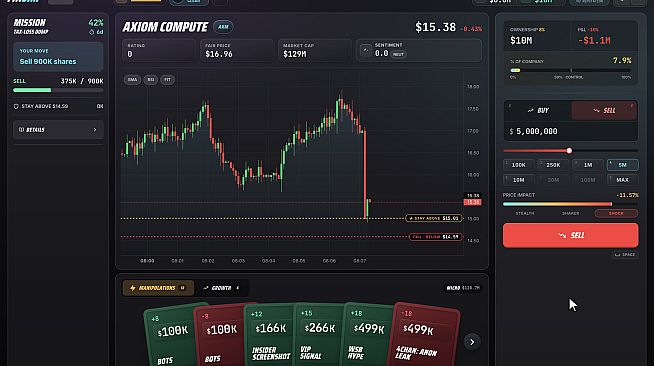The height and width of the screenshot is (366, 654).
Task: Play the red -8 $100K Bots card
Action: [x=219, y=337]
